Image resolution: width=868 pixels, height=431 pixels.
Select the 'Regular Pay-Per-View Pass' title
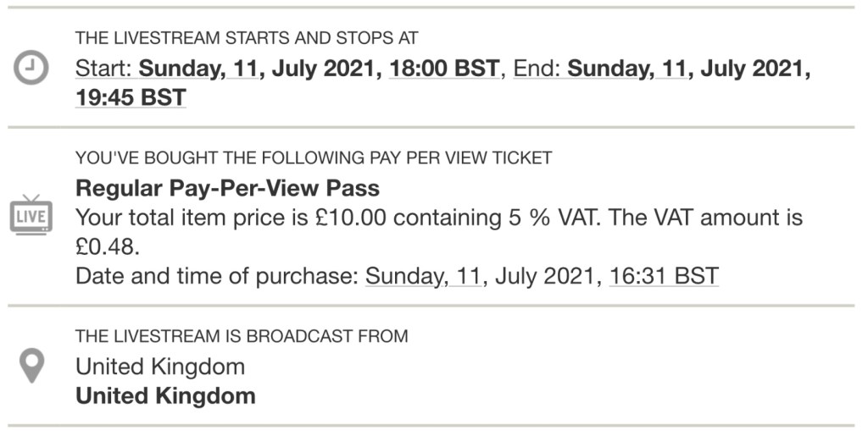click(227, 187)
